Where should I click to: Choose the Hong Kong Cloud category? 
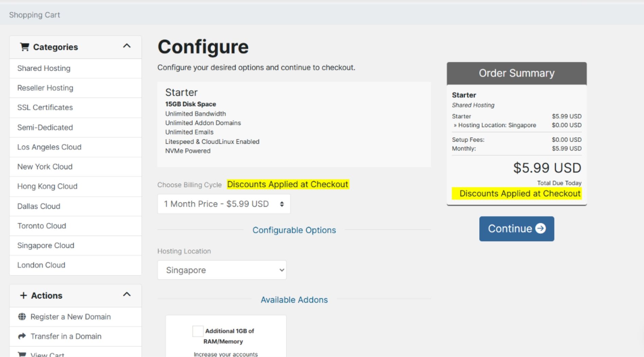click(x=75, y=186)
